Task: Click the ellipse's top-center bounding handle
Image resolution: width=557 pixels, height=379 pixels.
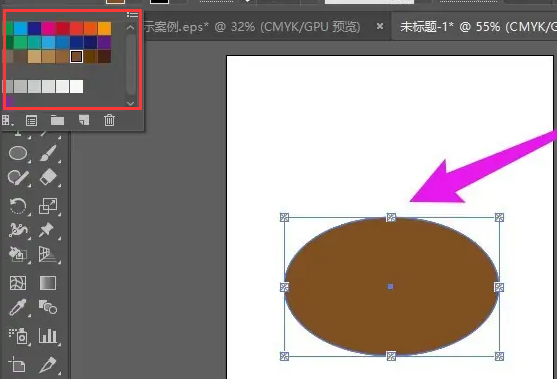Action: (x=391, y=217)
